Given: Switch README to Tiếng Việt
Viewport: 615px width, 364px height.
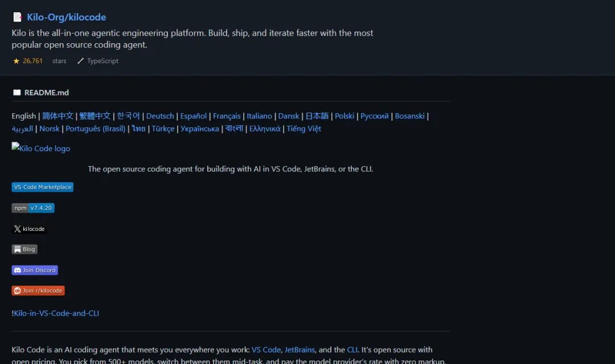Looking at the screenshot, I should 304,129.
